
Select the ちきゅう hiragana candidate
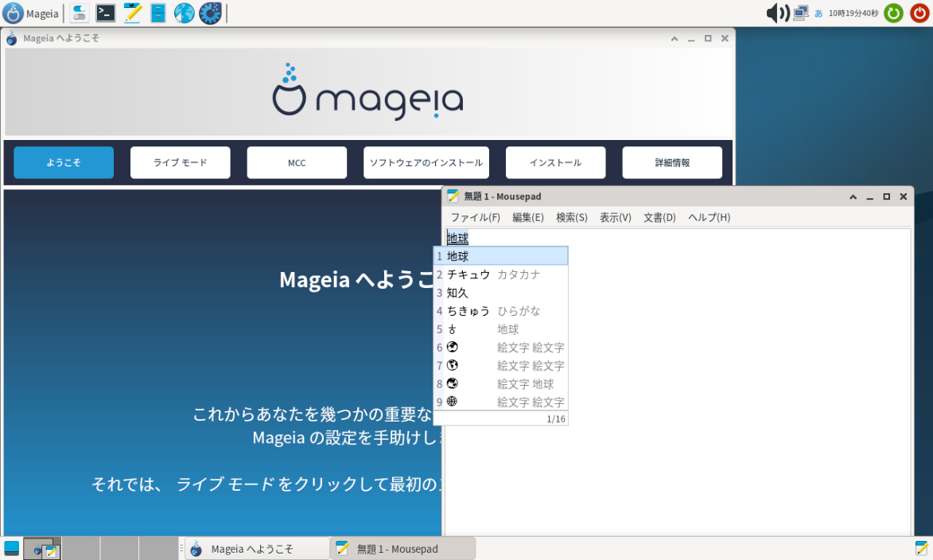[x=468, y=311]
